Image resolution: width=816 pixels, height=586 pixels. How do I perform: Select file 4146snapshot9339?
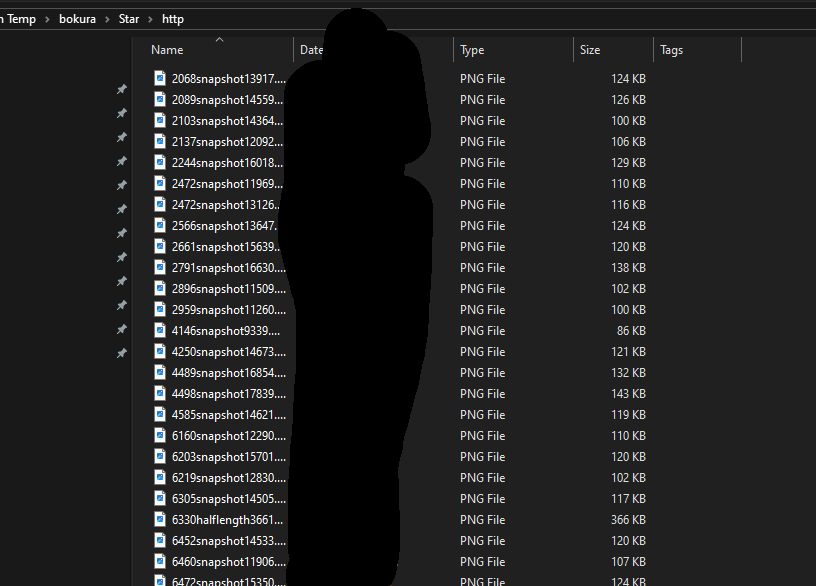click(x=226, y=330)
